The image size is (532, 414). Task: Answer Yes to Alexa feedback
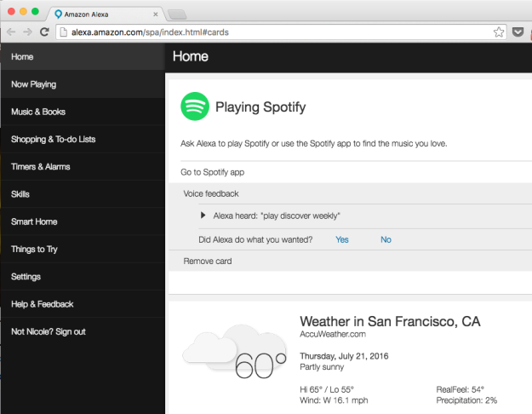click(x=342, y=239)
